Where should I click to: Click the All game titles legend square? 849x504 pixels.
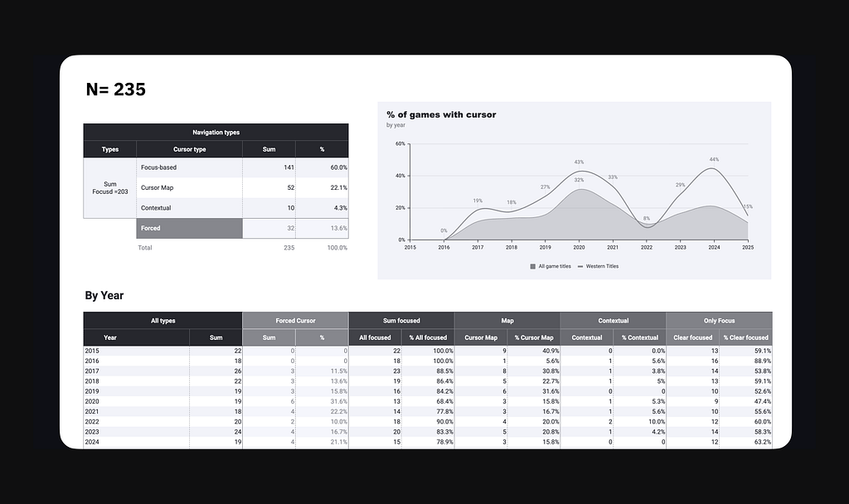[x=533, y=266]
